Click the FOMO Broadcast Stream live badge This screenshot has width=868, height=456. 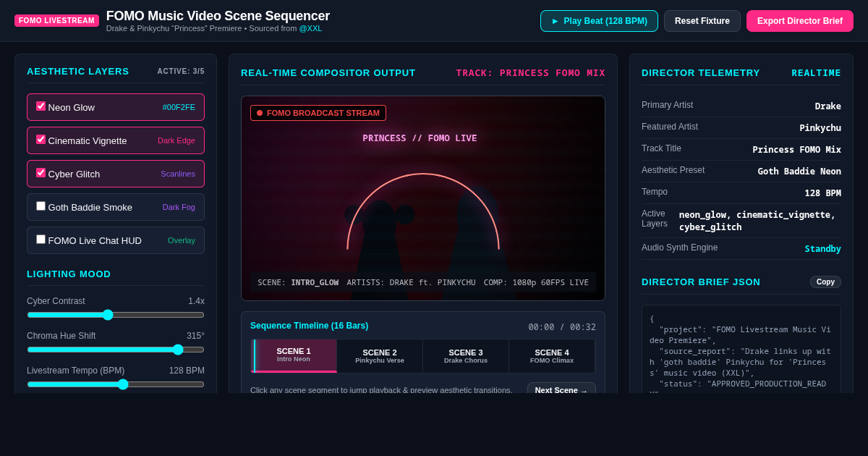(318, 113)
